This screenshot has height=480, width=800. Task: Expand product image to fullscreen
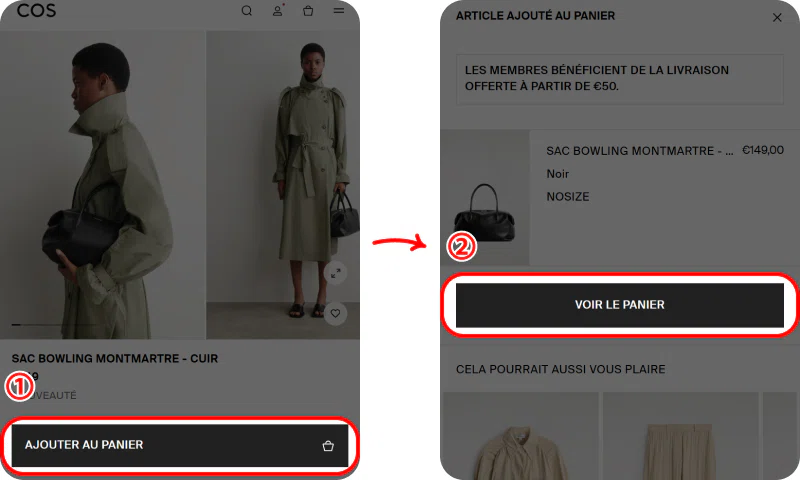(x=335, y=273)
